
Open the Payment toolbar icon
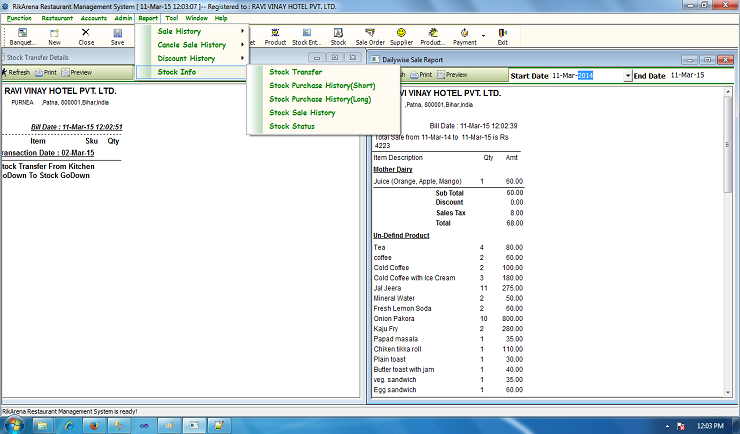[x=464, y=36]
